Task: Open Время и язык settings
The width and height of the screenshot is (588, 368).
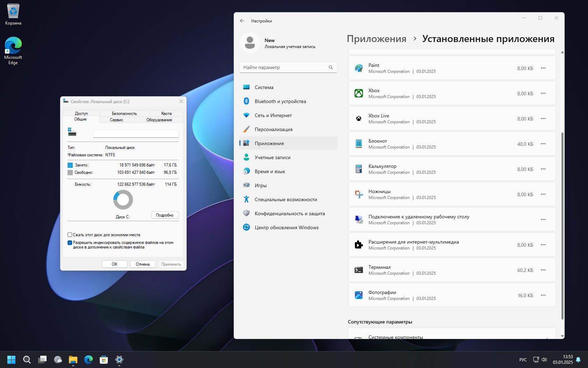Action: point(288,171)
